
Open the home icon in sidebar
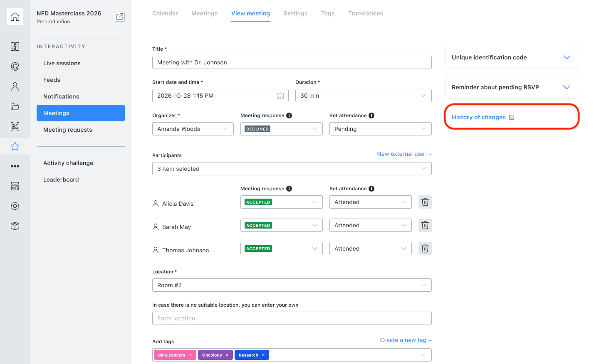point(15,17)
